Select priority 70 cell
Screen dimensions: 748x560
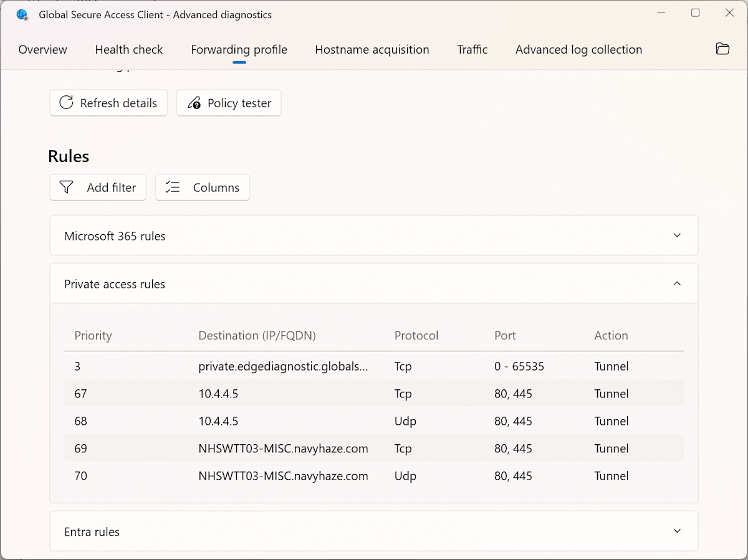click(80, 476)
